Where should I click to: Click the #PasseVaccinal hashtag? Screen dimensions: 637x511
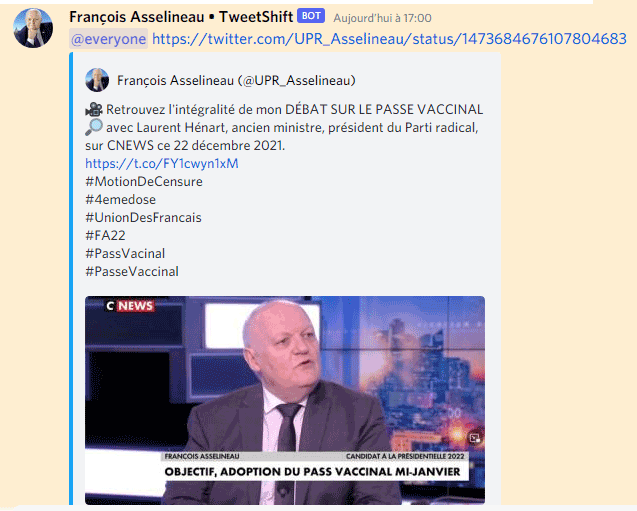tap(132, 271)
